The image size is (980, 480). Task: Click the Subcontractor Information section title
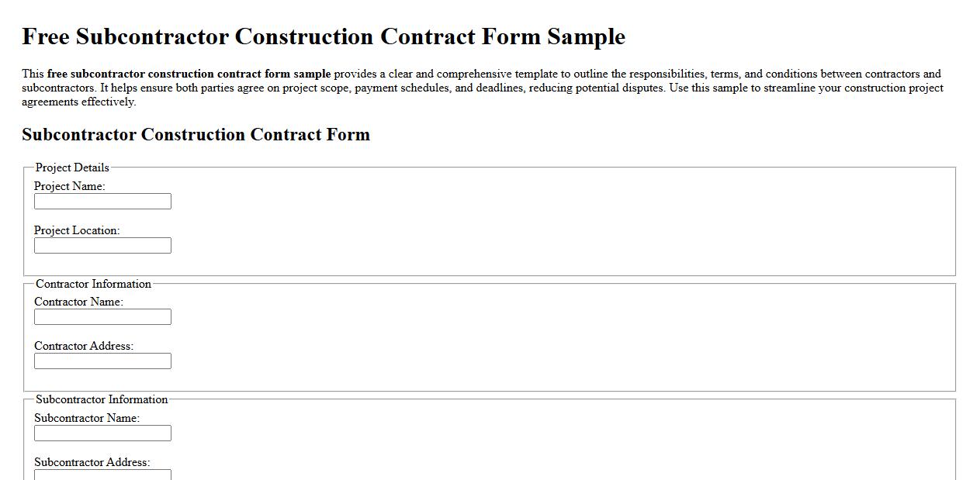point(102,399)
